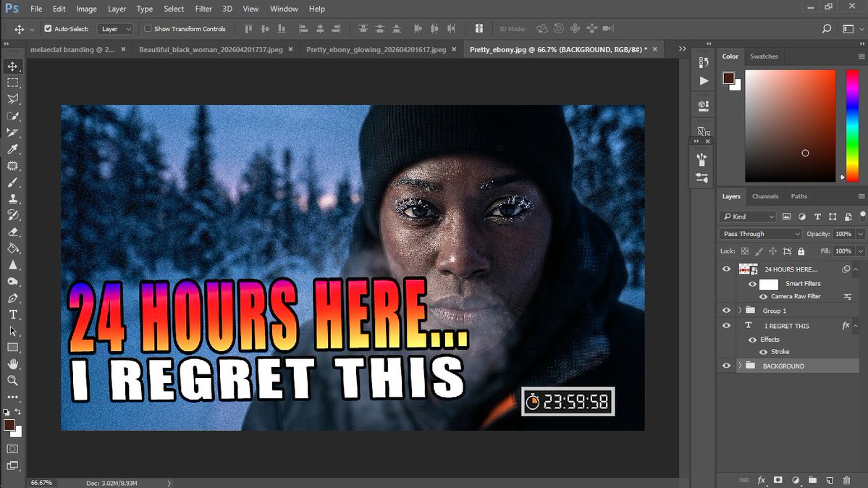Close the melaeclat branding document tab
The width and height of the screenshot is (868, 488).
click(x=124, y=49)
